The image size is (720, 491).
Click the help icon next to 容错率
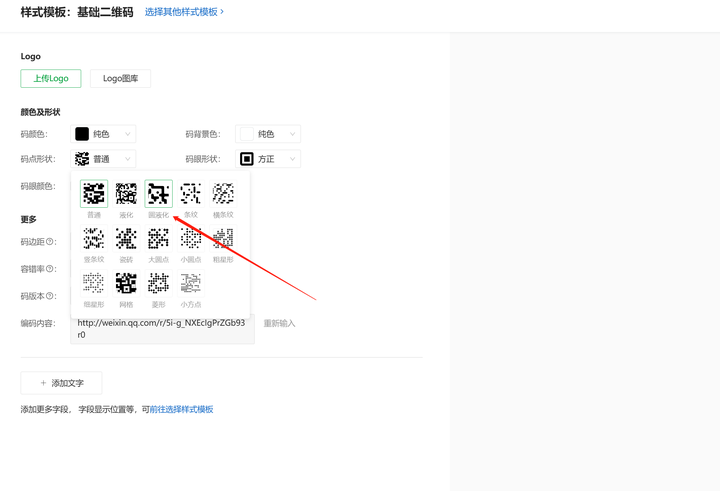(x=50, y=269)
